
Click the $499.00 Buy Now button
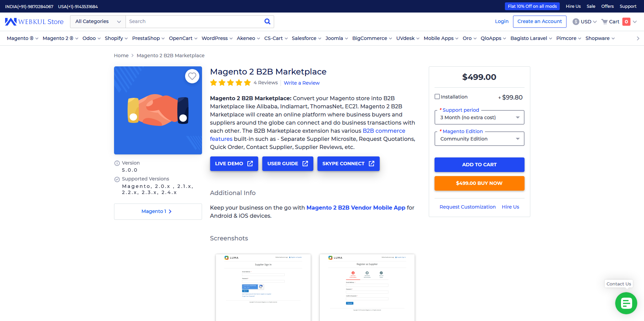[x=479, y=183]
